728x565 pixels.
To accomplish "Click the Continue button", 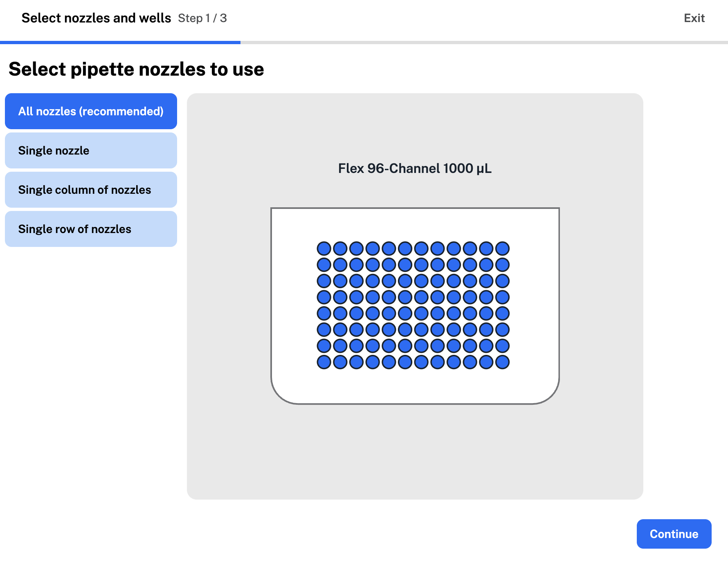I will (x=674, y=534).
